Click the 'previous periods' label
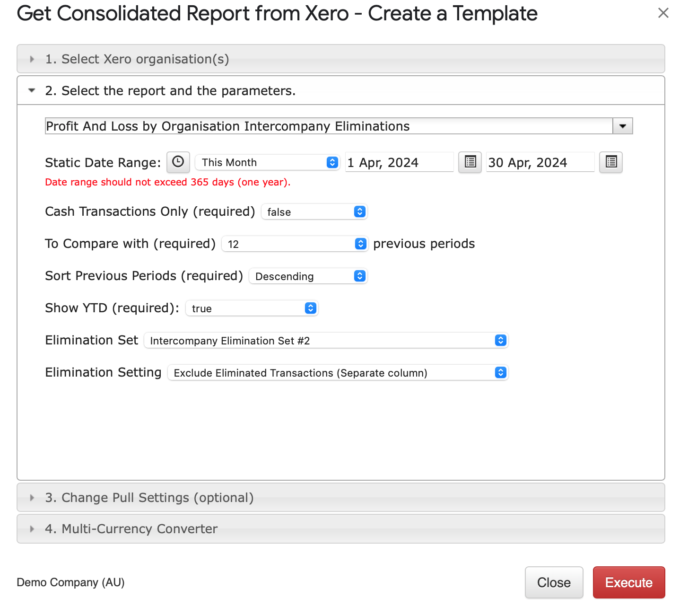This screenshot has height=616, width=697. [424, 244]
